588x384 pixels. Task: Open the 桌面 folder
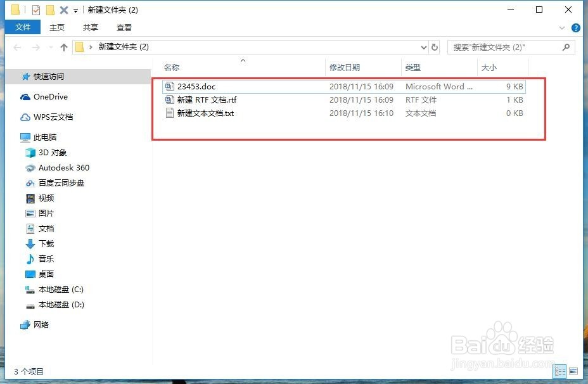46,274
